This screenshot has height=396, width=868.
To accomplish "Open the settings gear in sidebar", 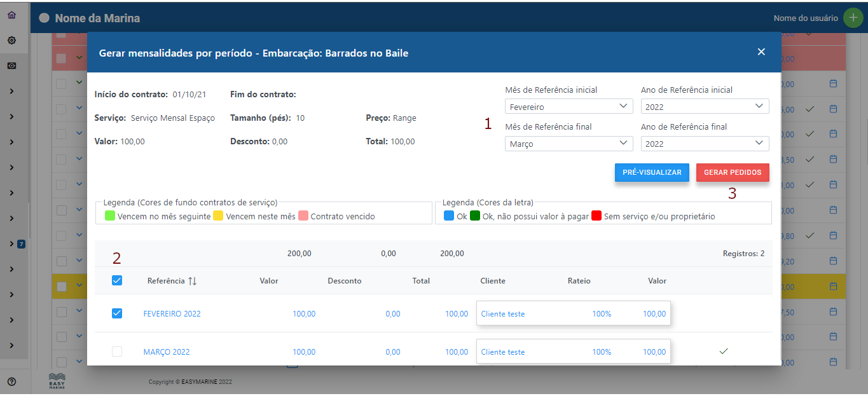I will (x=11, y=40).
